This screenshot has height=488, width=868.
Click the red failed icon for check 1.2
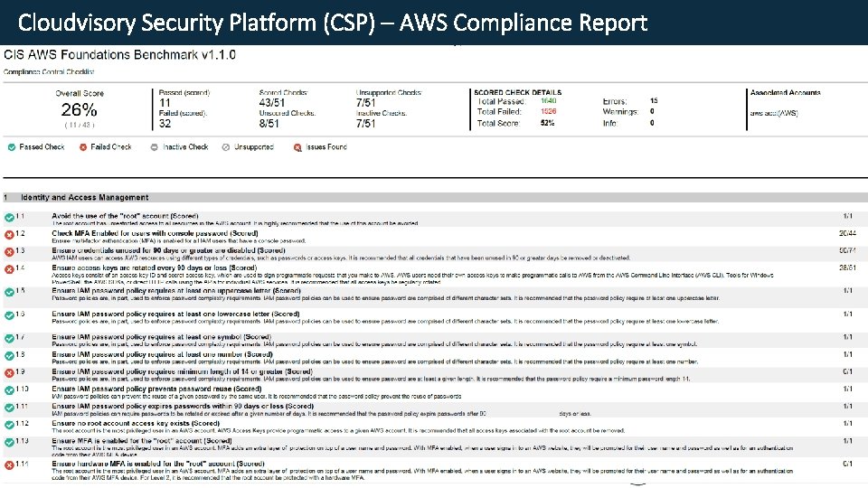coord(8,235)
